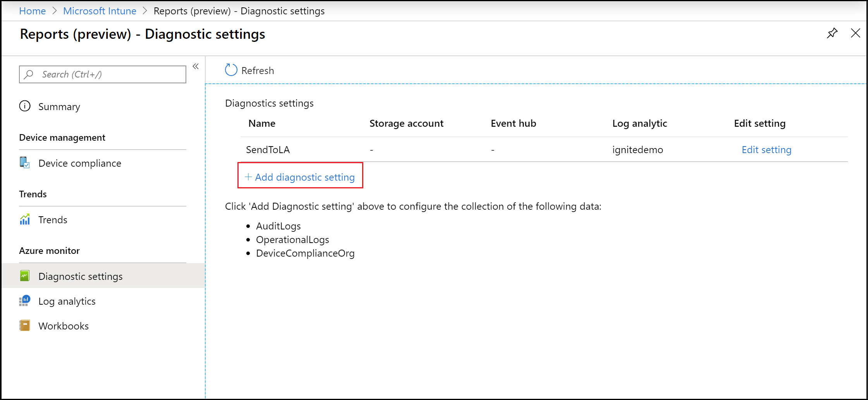Pin this blade using the pin icon
Image resolution: width=868 pixels, height=400 pixels.
(832, 33)
